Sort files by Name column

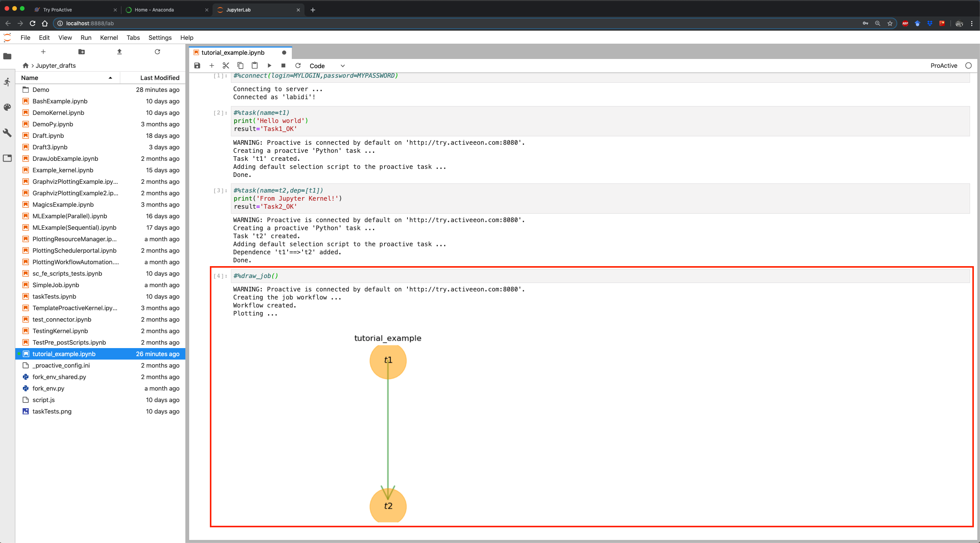[x=67, y=78]
